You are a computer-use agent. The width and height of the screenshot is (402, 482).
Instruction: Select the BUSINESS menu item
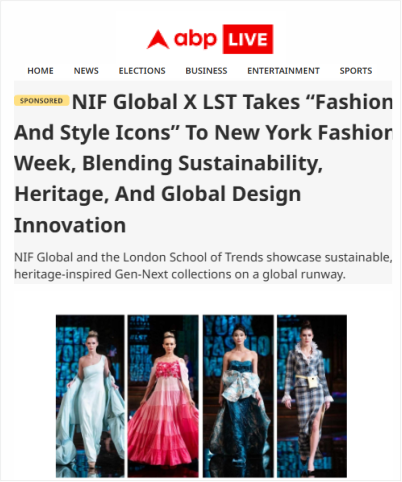point(206,71)
